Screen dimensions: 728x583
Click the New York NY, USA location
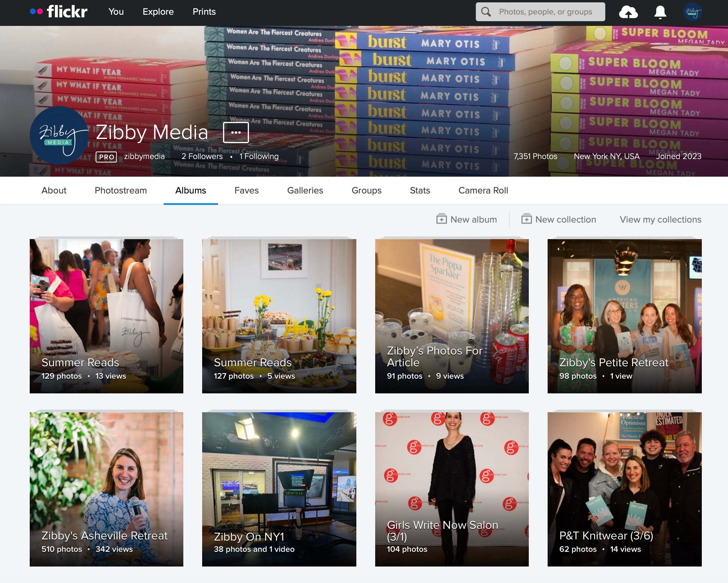[x=606, y=156]
